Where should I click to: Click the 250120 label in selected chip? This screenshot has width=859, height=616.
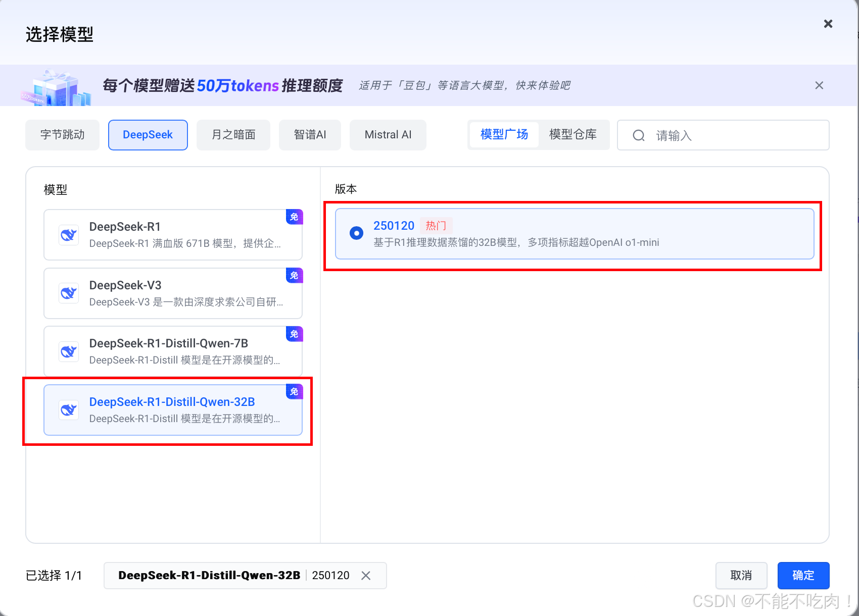point(330,576)
